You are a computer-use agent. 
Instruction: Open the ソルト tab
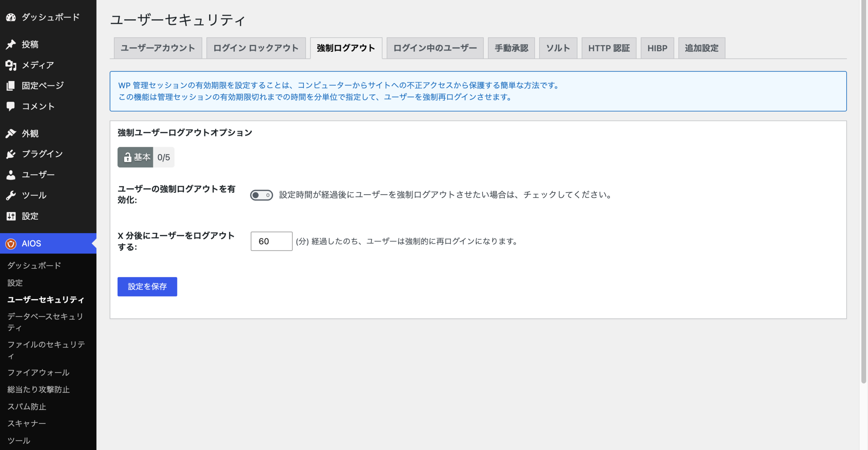(558, 48)
